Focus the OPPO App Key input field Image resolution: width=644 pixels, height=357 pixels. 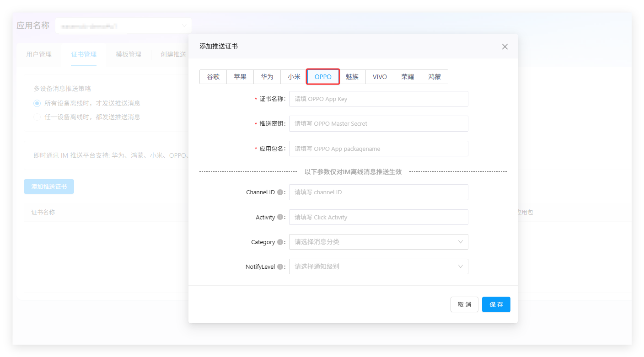378,99
